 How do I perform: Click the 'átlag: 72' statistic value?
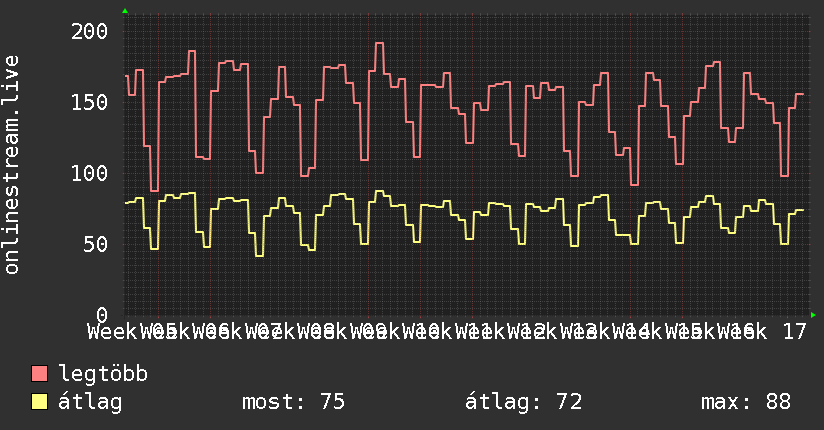523,402
